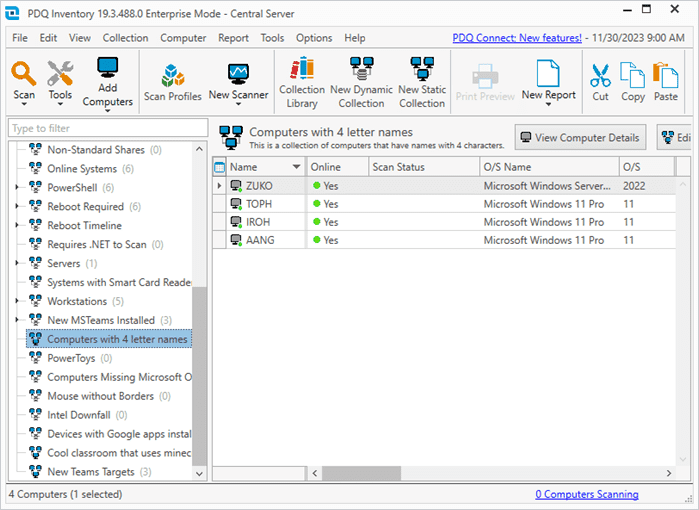Open the New Report dropdown arrow
The image size is (699, 510).
(548, 104)
